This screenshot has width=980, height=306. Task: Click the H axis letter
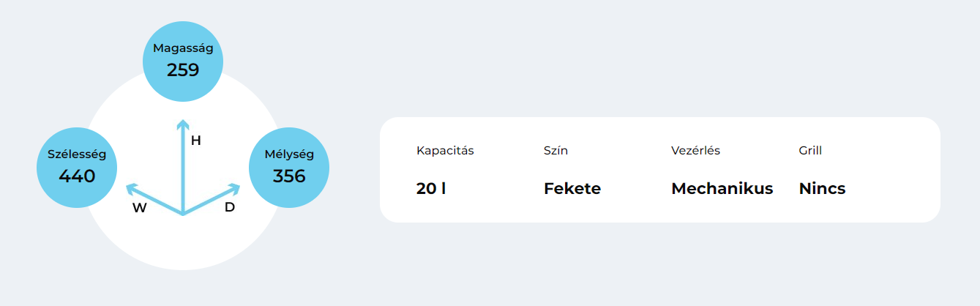pyautogui.click(x=195, y=141)
